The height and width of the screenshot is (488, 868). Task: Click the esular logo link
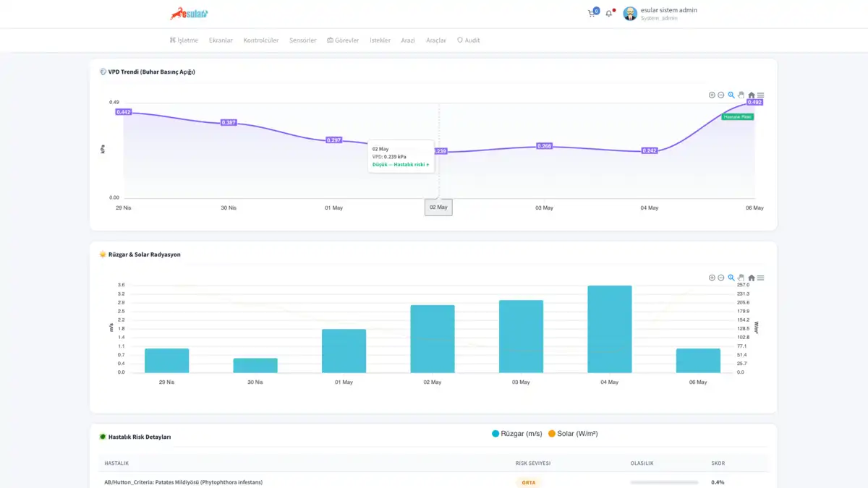189,13
